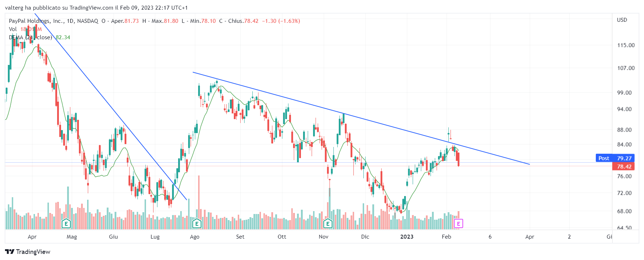Screen dimensions: 644x260
Task: Click the 2023 label on time axis
Action: tap(407, 237)
